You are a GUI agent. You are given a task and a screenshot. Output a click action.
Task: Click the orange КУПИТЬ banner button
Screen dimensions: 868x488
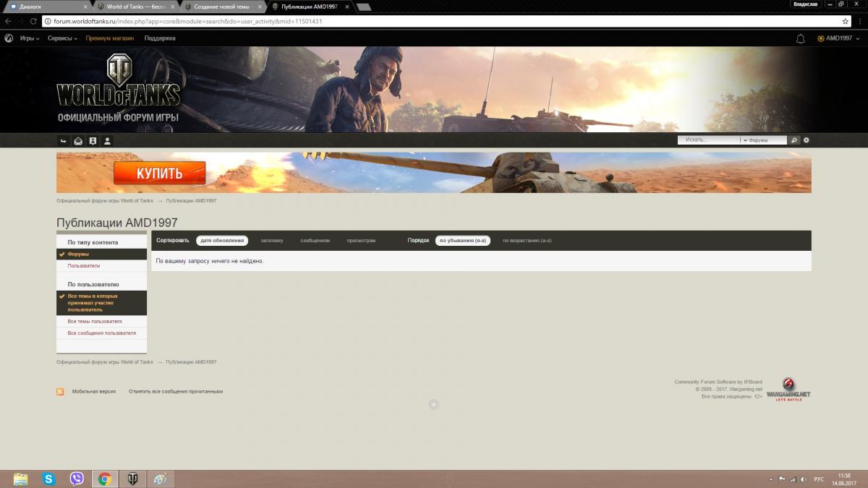[159, 174]
